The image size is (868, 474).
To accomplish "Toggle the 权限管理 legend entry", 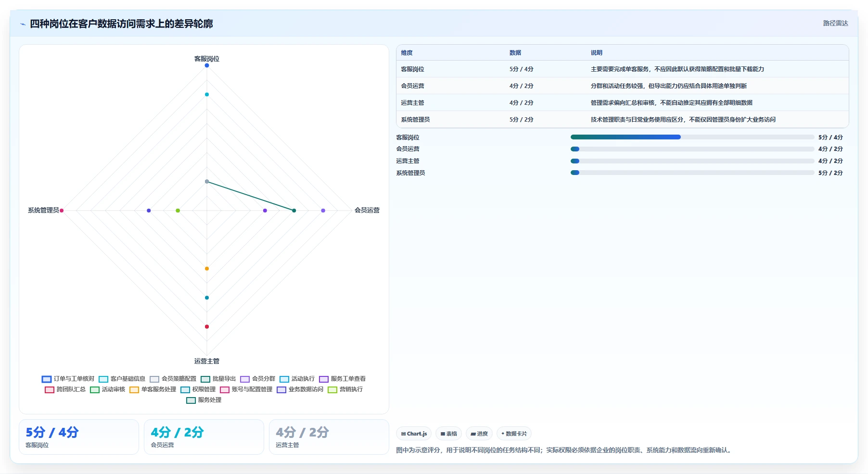I will pos(198,389).
